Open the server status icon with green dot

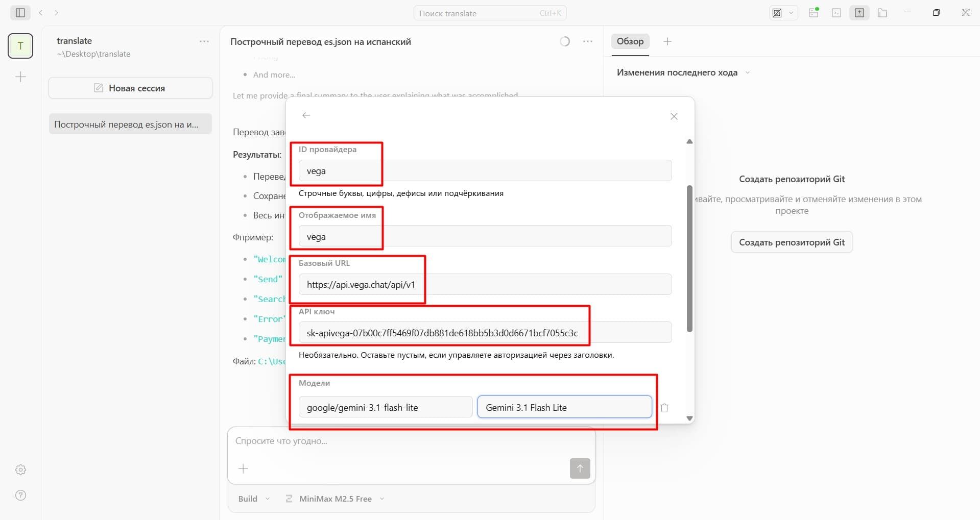point(814,13)
